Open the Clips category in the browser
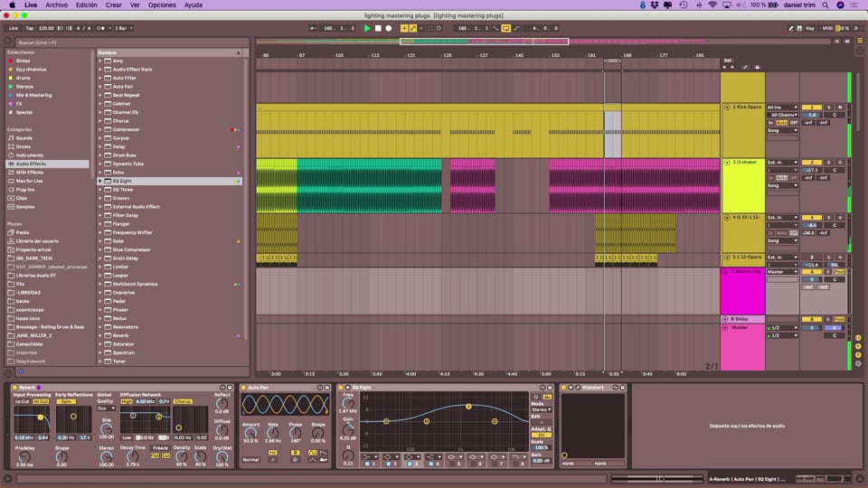 pyautogui.click(x=21, y=198)
